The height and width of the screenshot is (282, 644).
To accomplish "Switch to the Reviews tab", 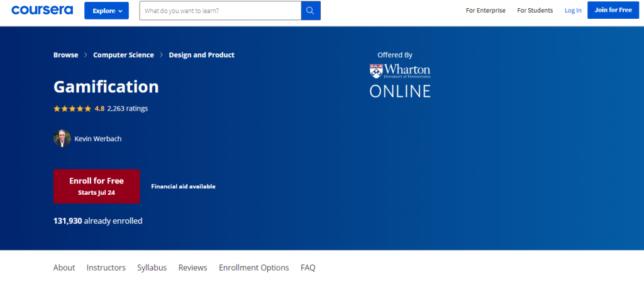I will [x=192, y=268].
